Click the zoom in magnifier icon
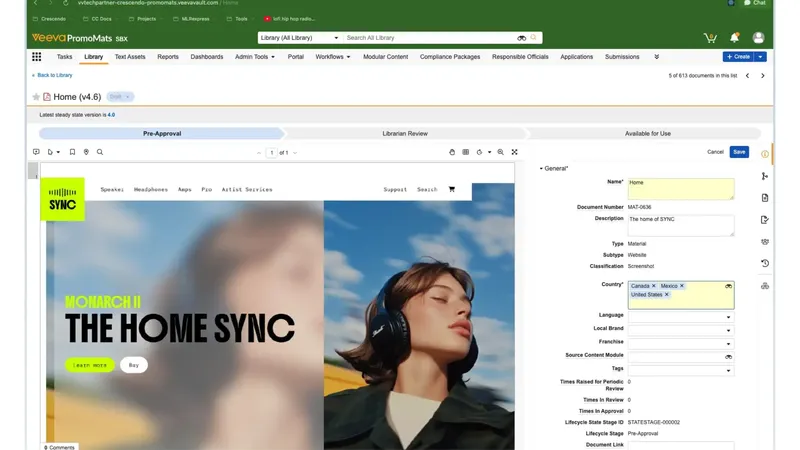This screenshot has width=800, height=450. 501,152
